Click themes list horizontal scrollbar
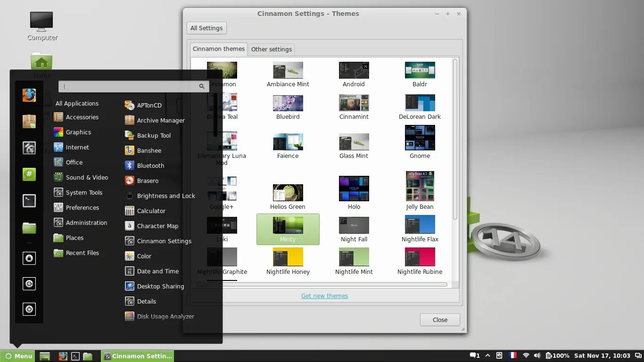Image resolution: width=644 pixels, height=362 pixels. (322, 284)
